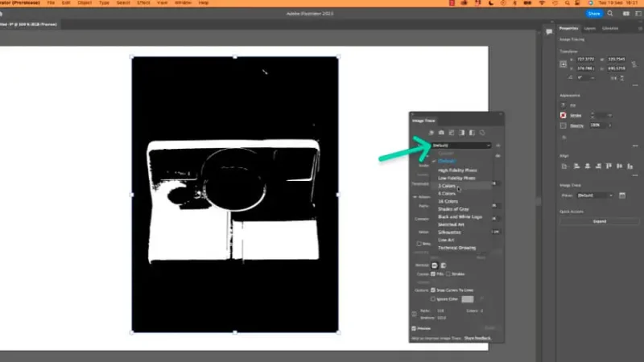This screenshot has height=362, width=644.
Task: Click the Stroke color swatch
Action: (563, 115)
